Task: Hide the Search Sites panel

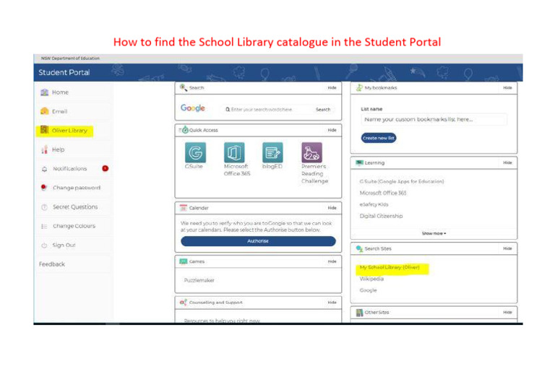Action: [507, 248]
